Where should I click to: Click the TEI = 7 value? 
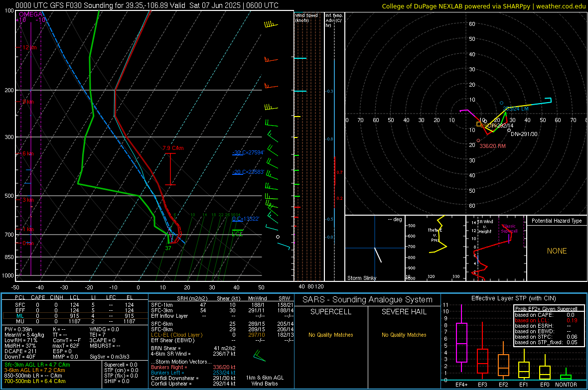[x=98, y=335]
